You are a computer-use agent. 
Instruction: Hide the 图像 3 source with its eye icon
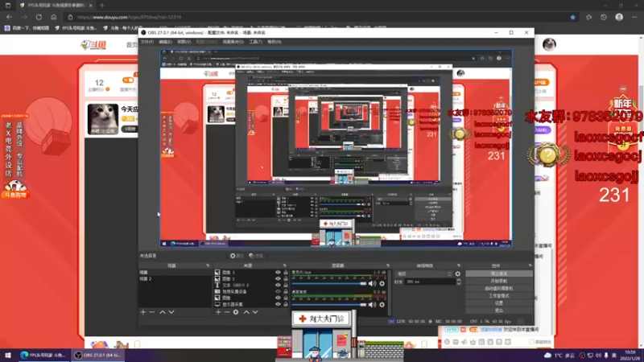278,273
